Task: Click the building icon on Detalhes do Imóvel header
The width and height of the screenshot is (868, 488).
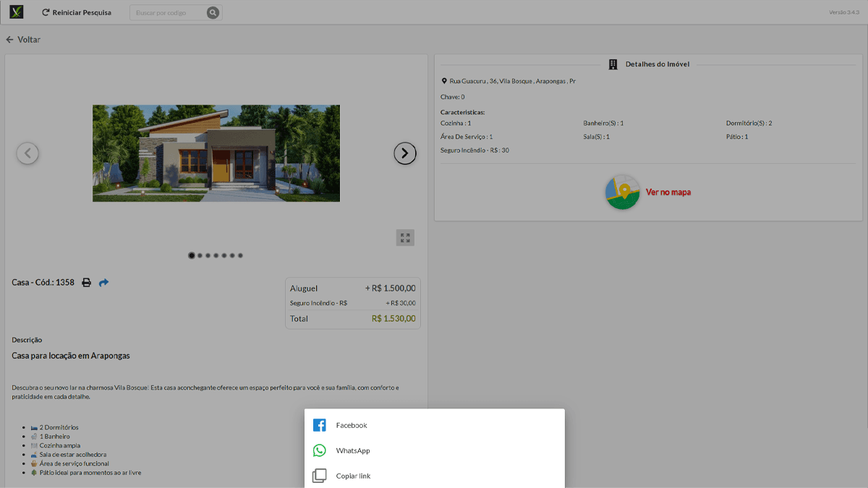Action: [x=613, y=64]
